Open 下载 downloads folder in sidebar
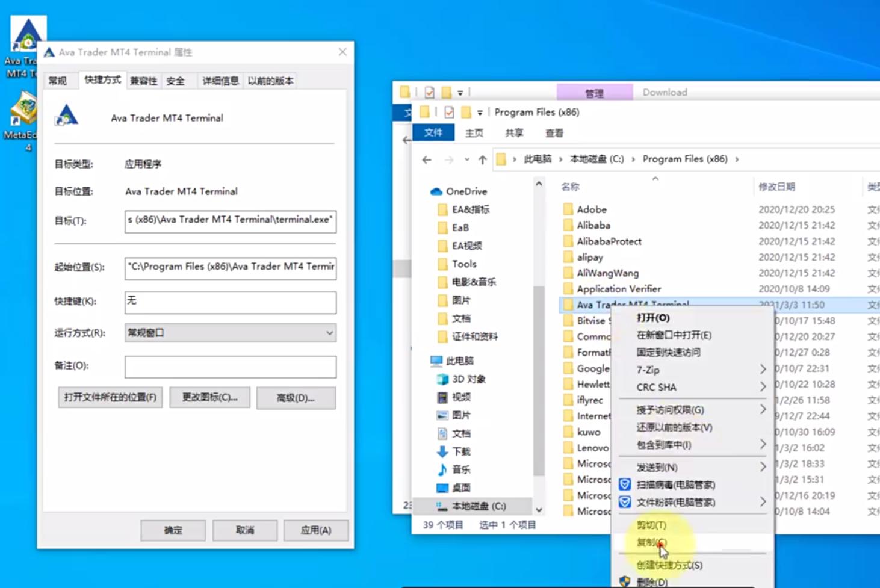This screenshot has width=880, height=588. (460, 451)
